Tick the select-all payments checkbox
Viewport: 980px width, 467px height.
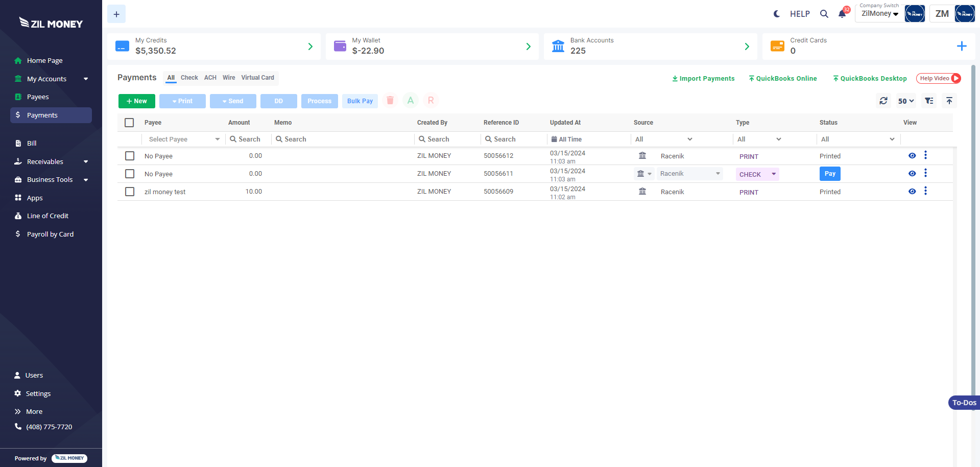coord(129,123)
